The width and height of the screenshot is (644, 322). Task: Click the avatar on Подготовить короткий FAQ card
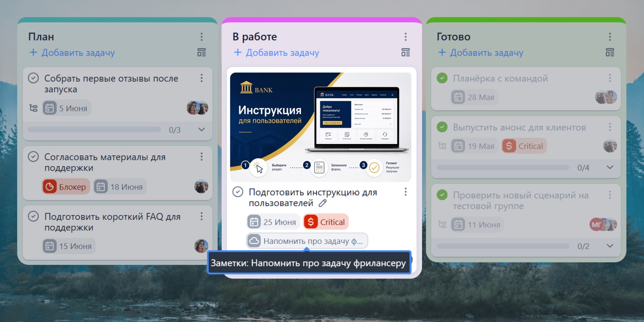(201, 246)
